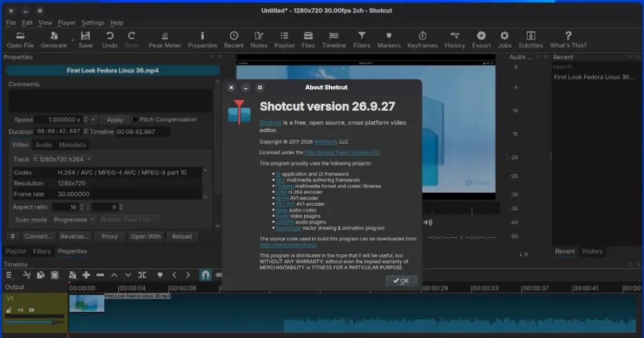Click the timeline Create Marker icon
The width and height of the screenshot is (644, 338).
click(160, 275)
